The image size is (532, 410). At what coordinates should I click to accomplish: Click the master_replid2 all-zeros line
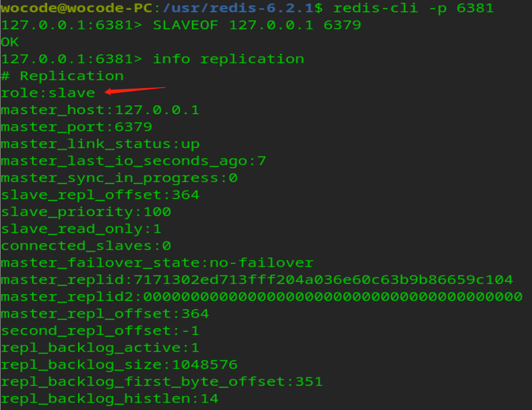click(x=261, y=297)
